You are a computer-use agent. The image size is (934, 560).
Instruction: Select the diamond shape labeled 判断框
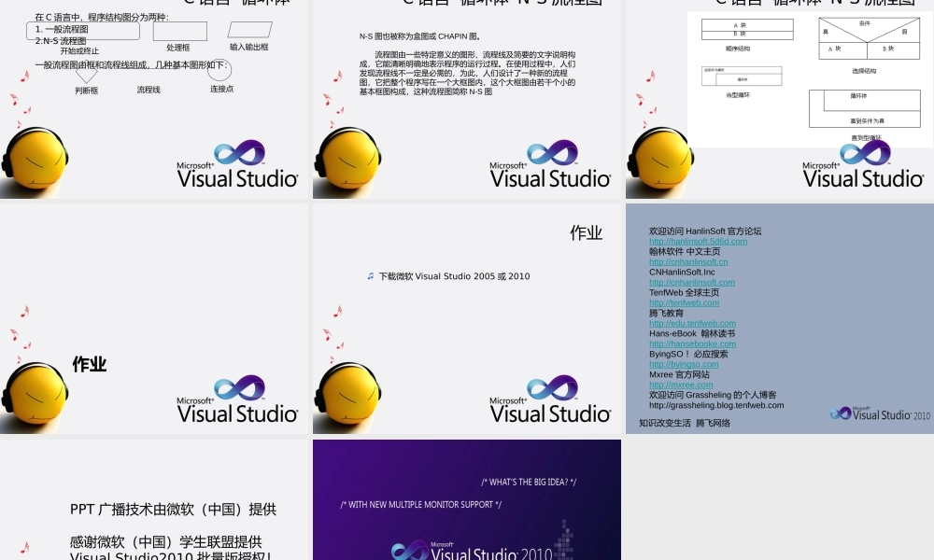tap(86, 73)
